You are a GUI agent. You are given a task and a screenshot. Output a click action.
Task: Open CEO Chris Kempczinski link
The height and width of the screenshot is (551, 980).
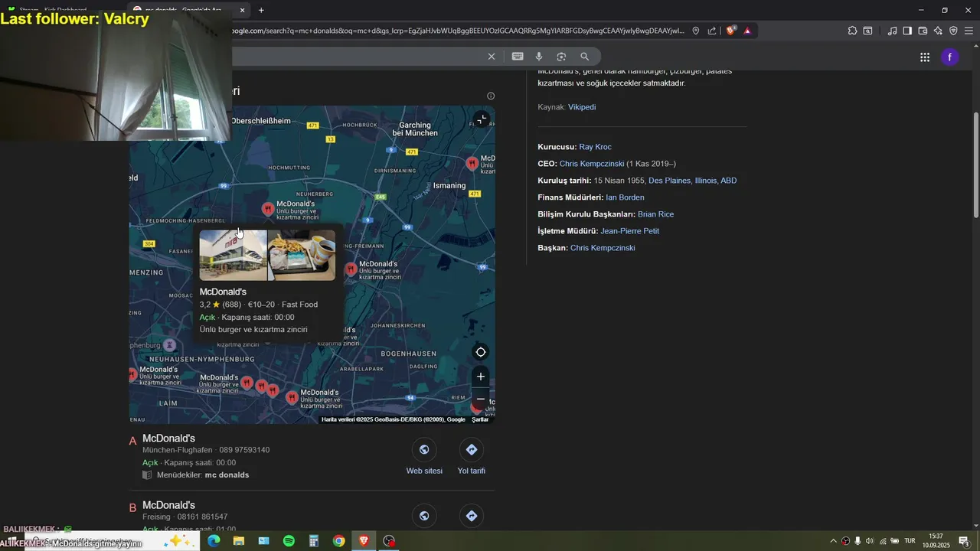(592, 164)
